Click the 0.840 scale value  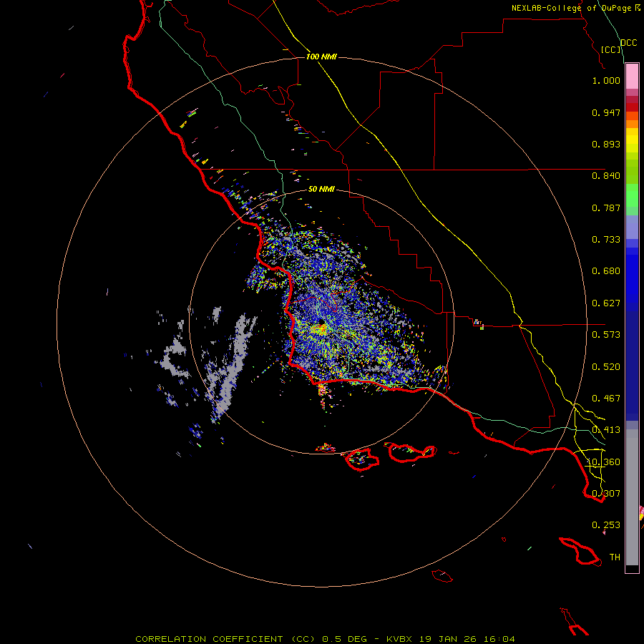[x=606, y=176]
